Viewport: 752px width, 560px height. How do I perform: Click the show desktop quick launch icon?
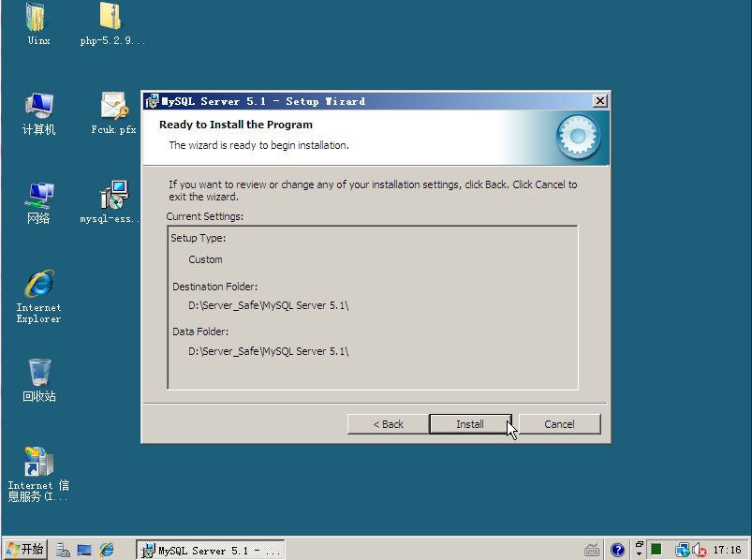click(84, 550)
